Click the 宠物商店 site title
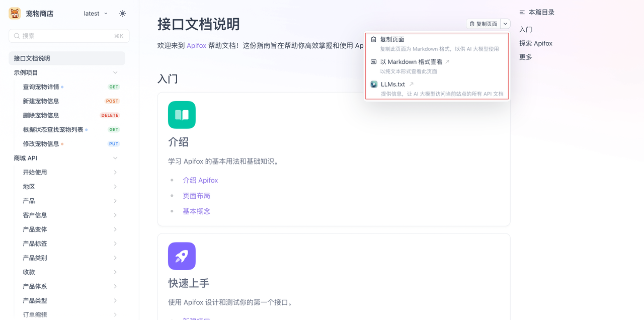Screen dimensions: 644x320 tap(40, 14)
